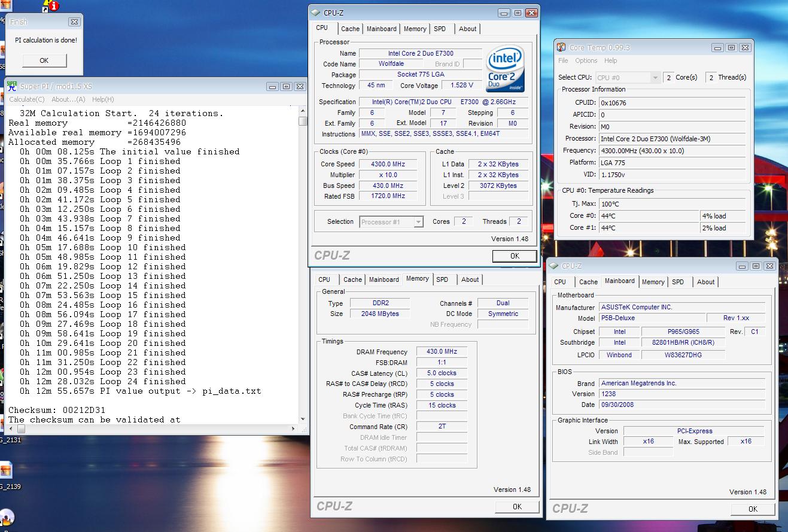Click the memory Size 2048 MBytes field
Image resolution: width=788 pixels, height=532 pixels.
(379, 314)
